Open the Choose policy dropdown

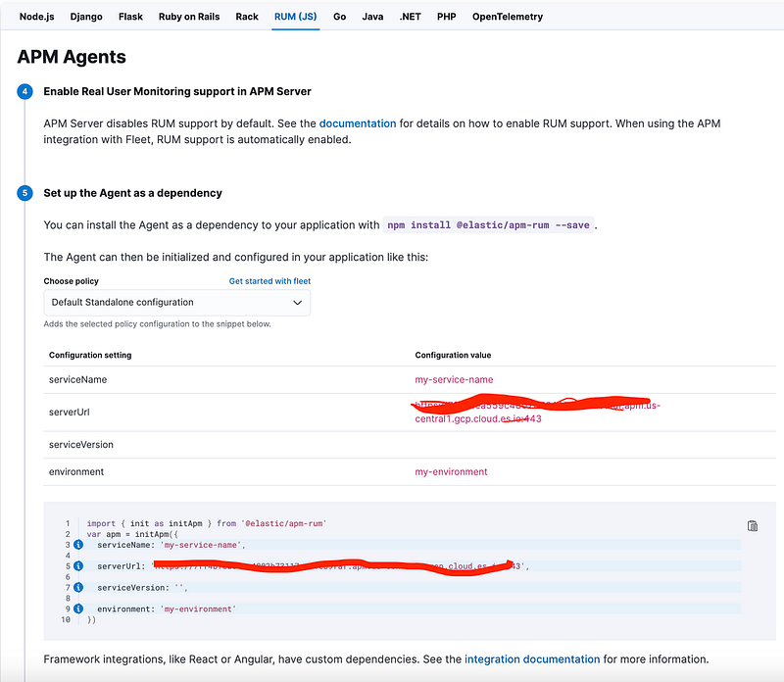pos(177,303)
